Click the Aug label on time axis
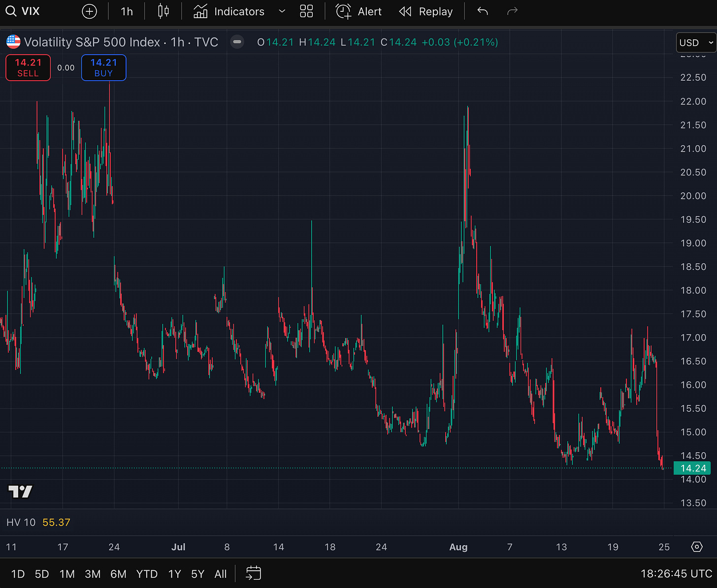 pos(458,547)
